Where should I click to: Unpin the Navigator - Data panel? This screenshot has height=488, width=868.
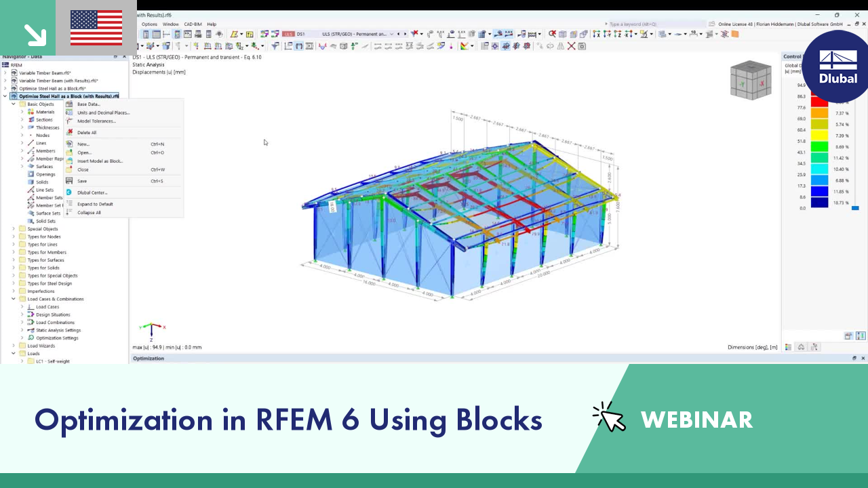coord(116,57)
